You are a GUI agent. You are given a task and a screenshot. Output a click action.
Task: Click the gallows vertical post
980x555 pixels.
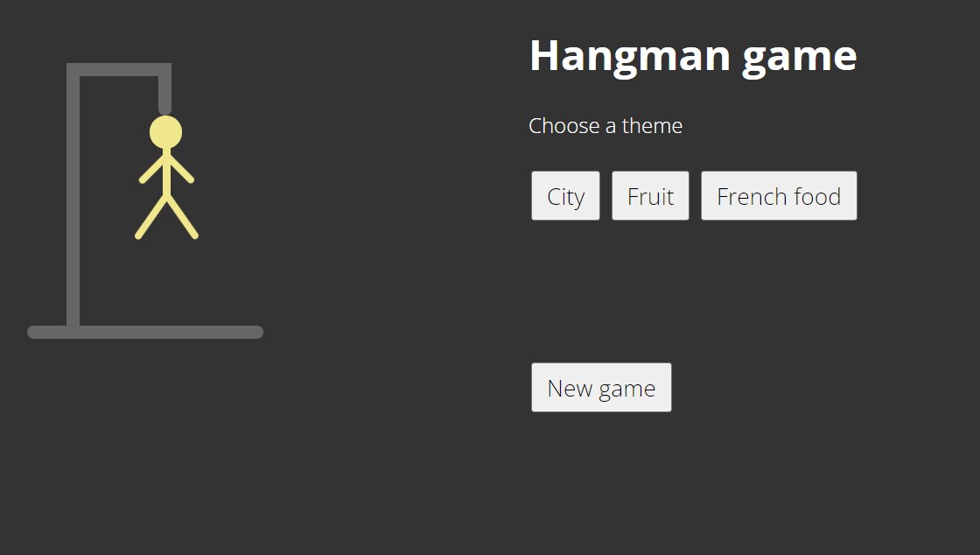tap(73, 201)
